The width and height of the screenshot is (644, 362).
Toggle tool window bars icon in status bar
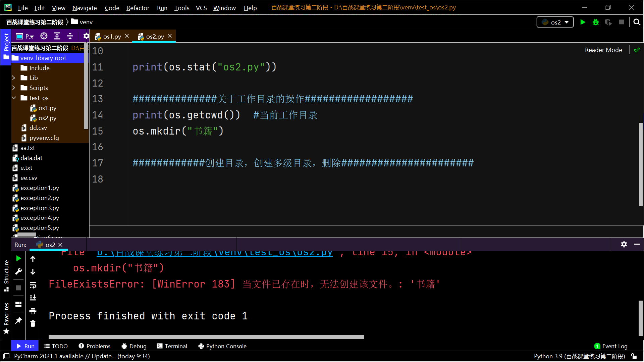pos(6,356)
